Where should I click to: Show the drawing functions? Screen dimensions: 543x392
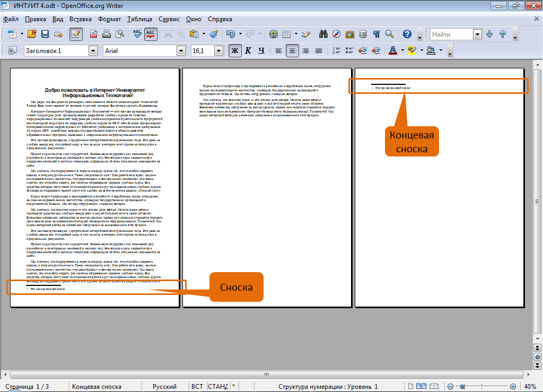coord(306,34)
